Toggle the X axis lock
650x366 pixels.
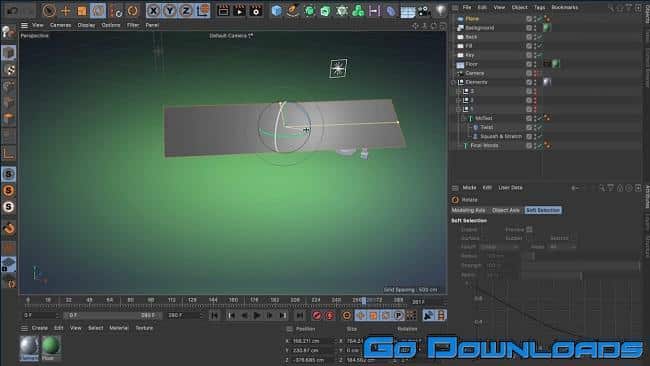(154, 10)
